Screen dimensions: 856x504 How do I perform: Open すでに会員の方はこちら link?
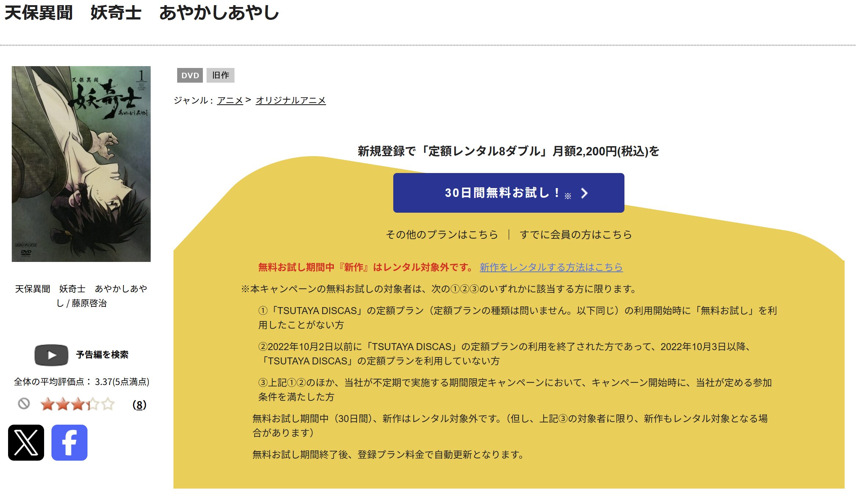click(576, 234)
